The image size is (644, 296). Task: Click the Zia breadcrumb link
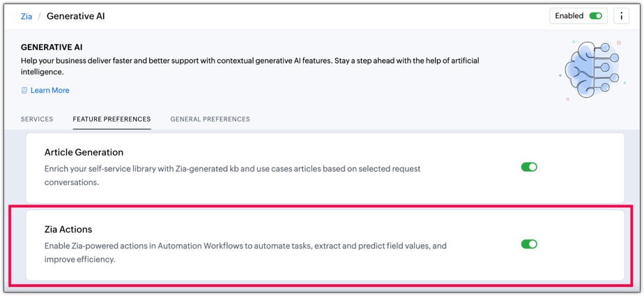point(26,16)
